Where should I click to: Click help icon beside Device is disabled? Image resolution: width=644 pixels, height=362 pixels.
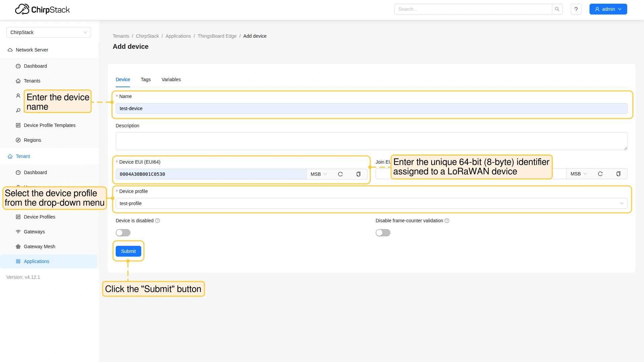(157, 221)
